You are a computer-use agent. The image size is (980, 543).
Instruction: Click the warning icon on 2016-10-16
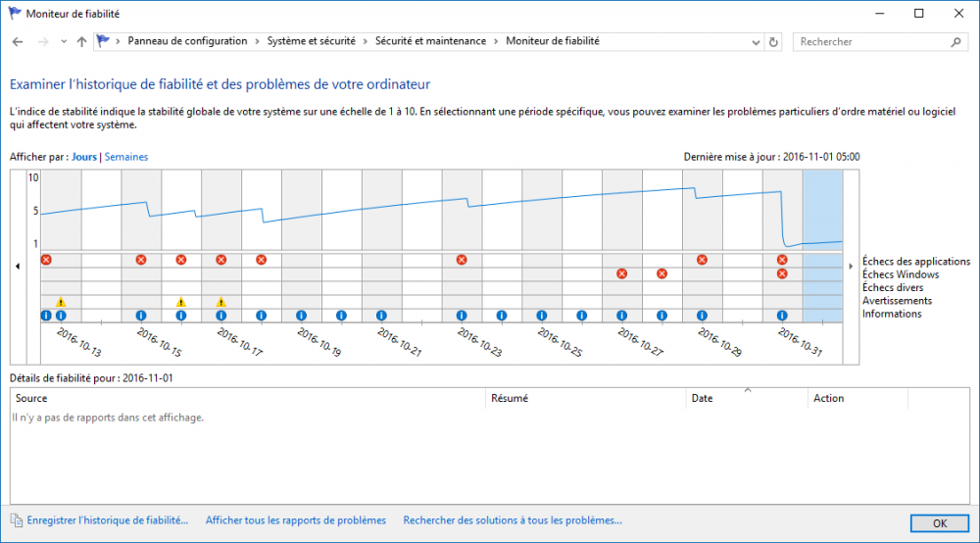click(181, 302)
